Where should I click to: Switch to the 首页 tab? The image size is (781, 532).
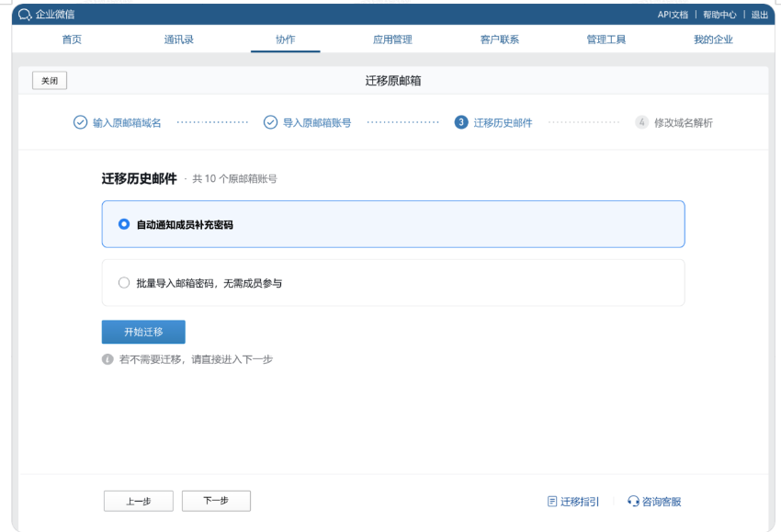tap(72, 39)
